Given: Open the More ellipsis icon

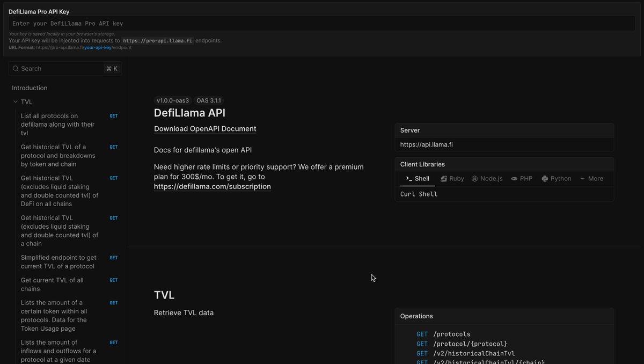Looking at the screenshot, I should [582, 179].
